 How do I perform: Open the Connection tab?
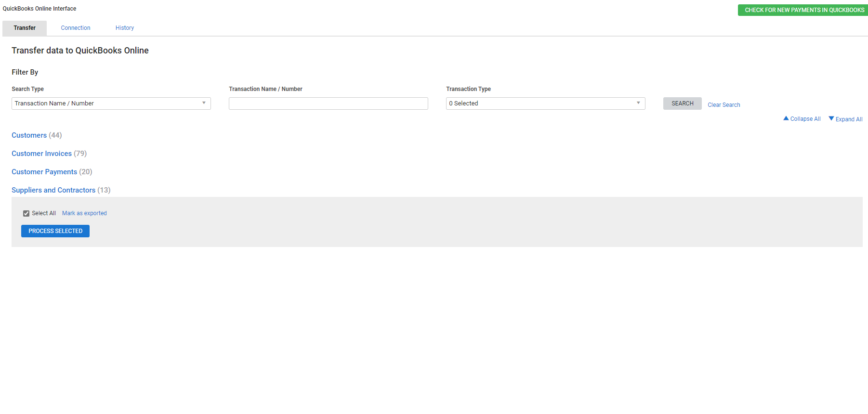point(76,28)
